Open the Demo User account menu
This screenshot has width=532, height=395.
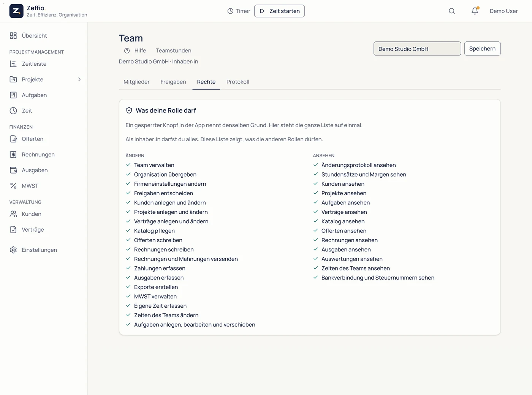tap(503, 11)
